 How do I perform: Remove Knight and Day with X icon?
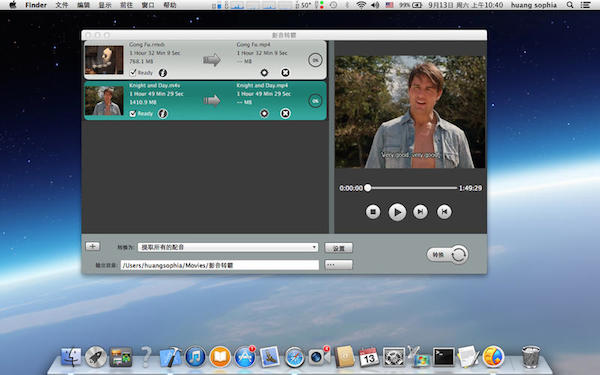285,113
